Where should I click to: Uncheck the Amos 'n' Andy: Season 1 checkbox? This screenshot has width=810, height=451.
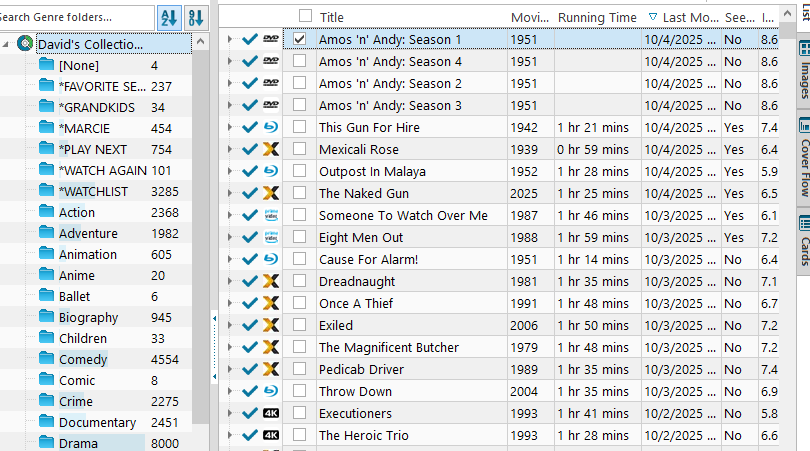(300, 39)
